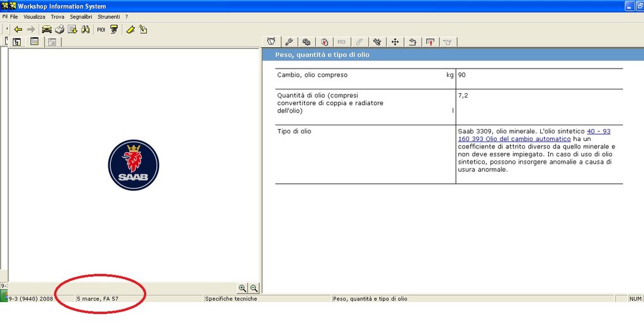This screenshot has width=644, height=326.
Task: Open vehicle selection car icon
Action: point(47,29)
